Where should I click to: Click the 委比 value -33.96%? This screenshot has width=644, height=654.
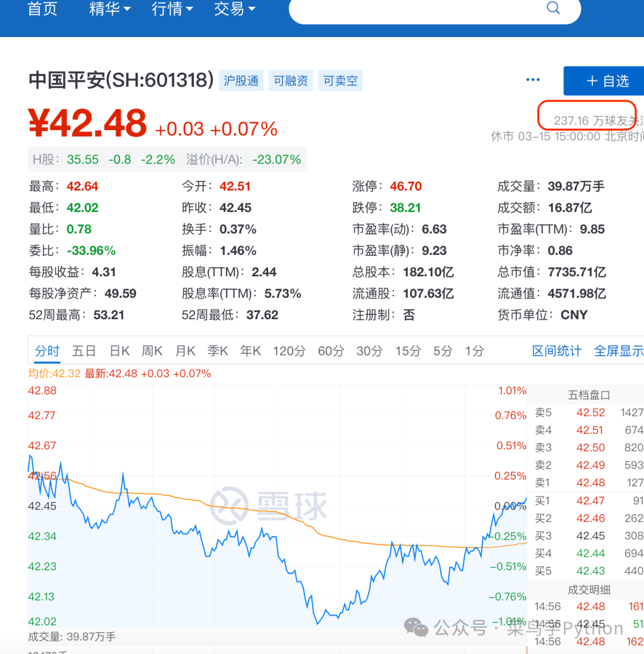point(91,250)
